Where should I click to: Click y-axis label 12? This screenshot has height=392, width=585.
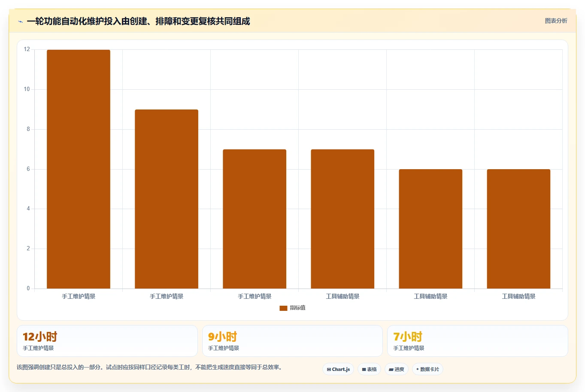27,49
